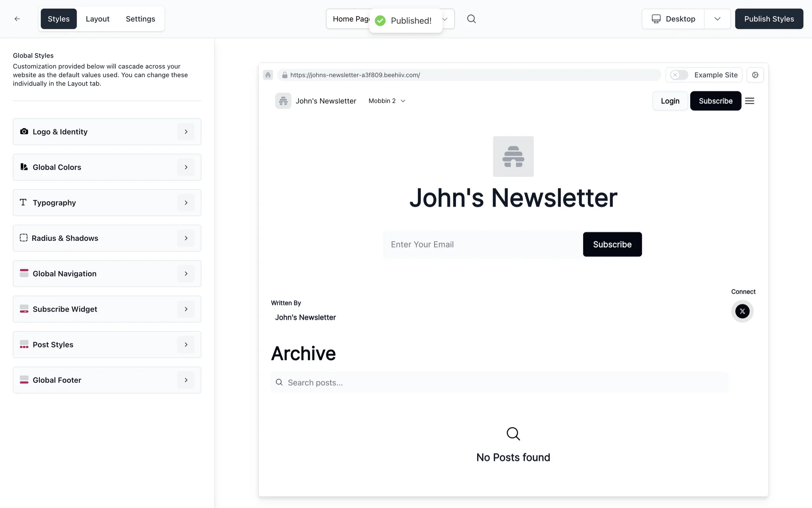The width and height of the screenshot is (812, 508).
Task: Click the small logo beside John's Newsletter header
Action: click(x=283, y=101)
